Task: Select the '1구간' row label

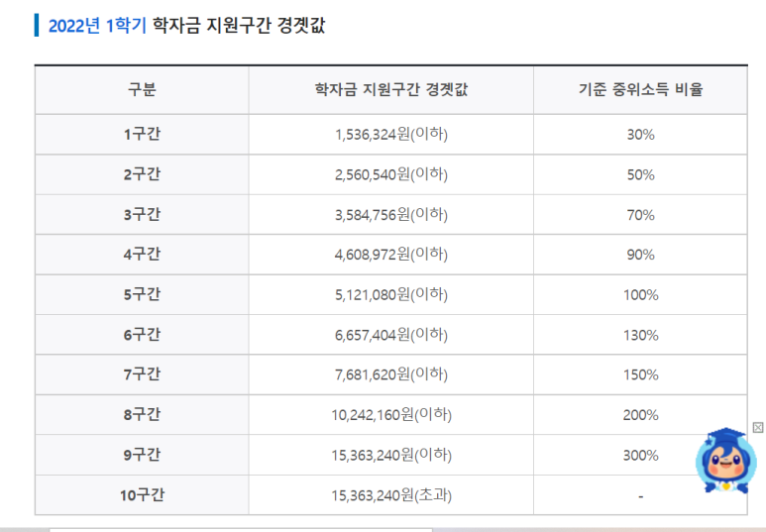Action: point(142,134)
